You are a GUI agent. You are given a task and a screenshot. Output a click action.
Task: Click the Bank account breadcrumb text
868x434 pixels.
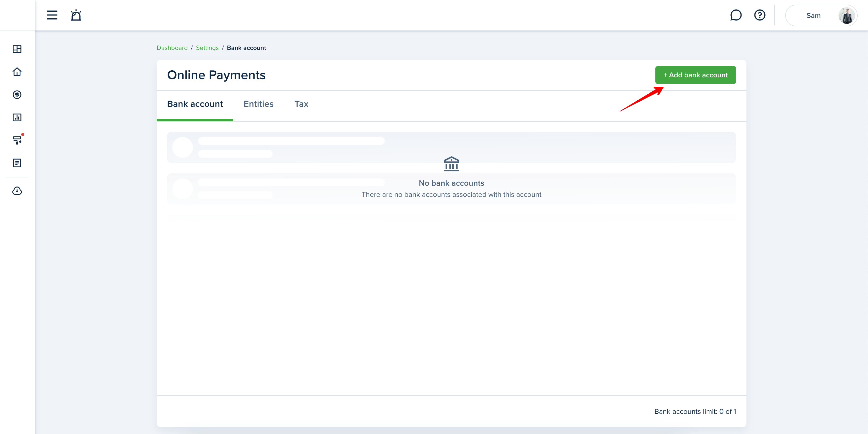point(246,48)
